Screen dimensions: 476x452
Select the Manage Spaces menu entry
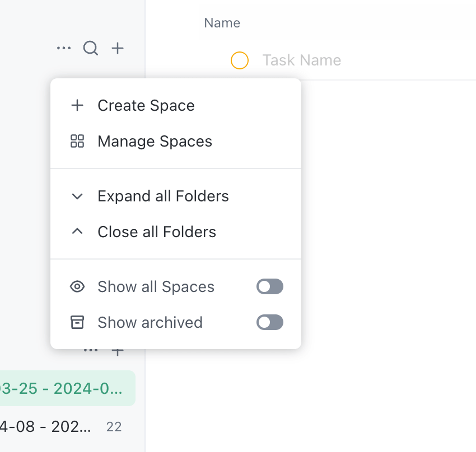(x=155, y=141)
